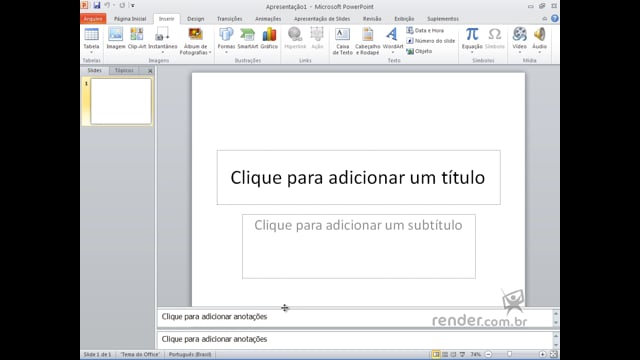Expand the Customize Quick Access Toolbar dropdown
The height and width of the screenshot is (360, 640).
[133, 5]
